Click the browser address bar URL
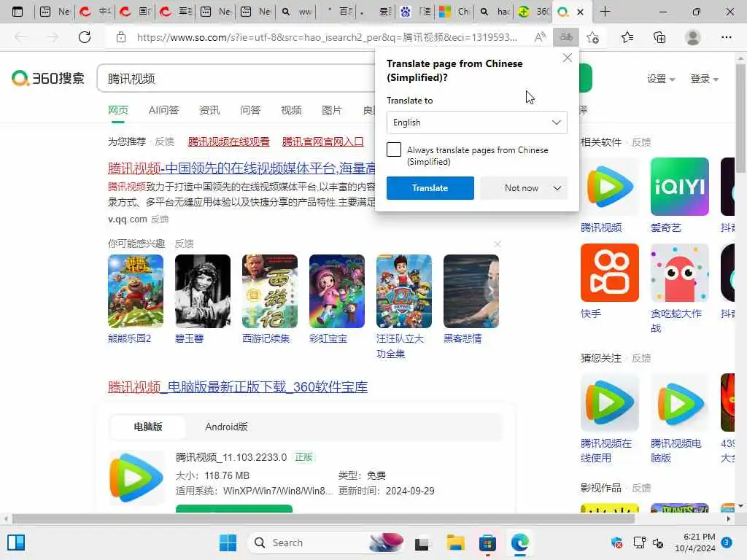The image size is (747, 560). (x=327, y=37)
